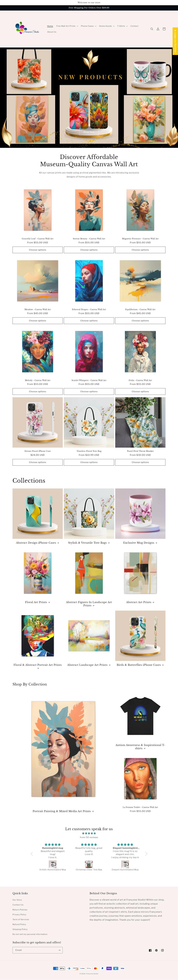
Task: Expand the Home Goods dropdown
Action: pyautogui.click(x=107, y=26)
